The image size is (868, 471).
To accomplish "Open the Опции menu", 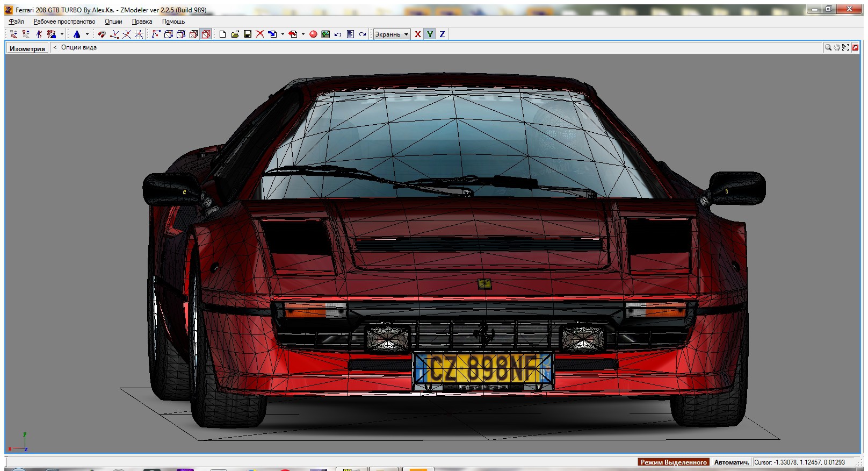I will (x=113, y=22).
